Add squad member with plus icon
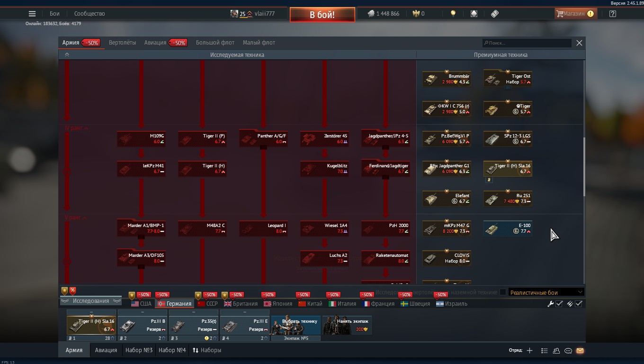The height and width of the screenshot is (364, 644). (529, 351)
